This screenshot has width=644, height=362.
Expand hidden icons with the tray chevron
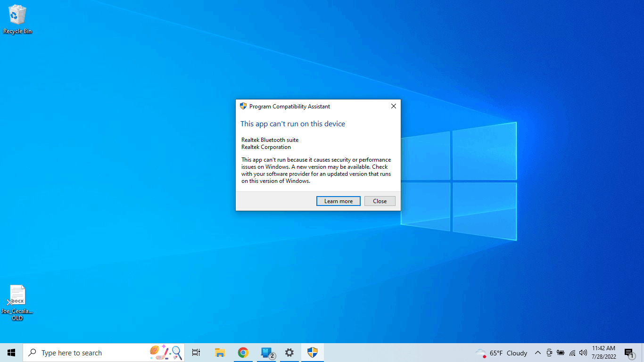click(x=537, y=353)
